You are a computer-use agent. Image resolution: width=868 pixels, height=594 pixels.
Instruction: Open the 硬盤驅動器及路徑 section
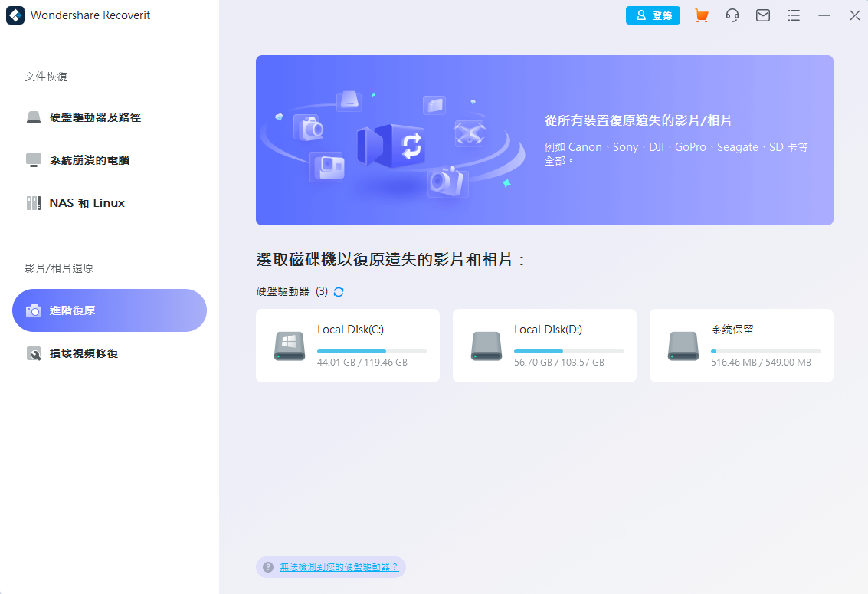tap(110, 117)
